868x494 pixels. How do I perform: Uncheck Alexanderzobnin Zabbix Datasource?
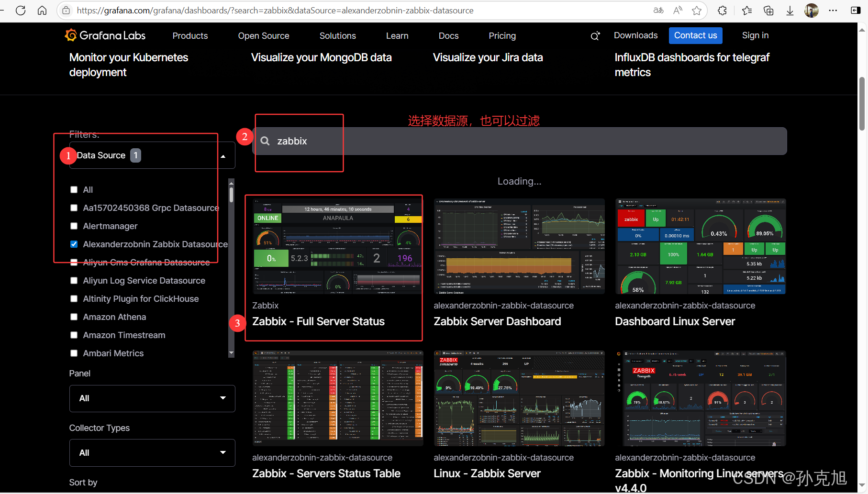click(74, 244)
